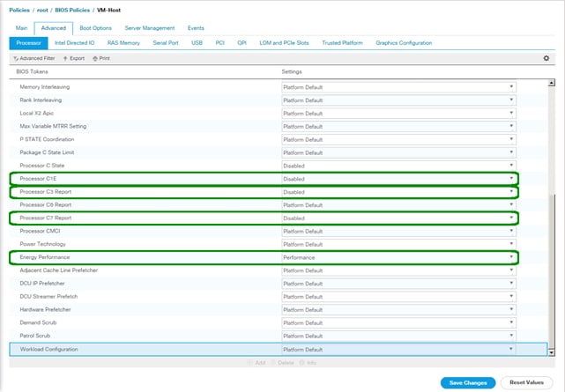The height and width of the screenshot is (392, 565).
Task: Open the Processor C1E dropdown
Action: pyautogui.click(x=398, y=179)
